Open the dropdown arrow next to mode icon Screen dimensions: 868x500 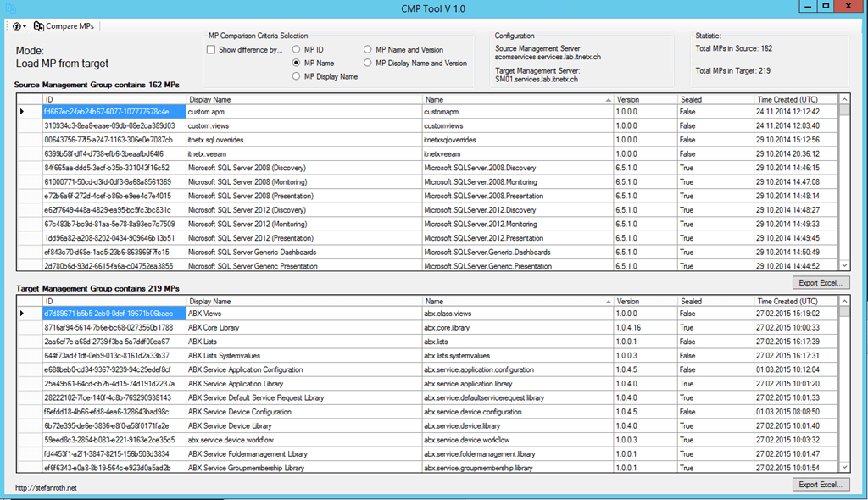tap(25, 25)
